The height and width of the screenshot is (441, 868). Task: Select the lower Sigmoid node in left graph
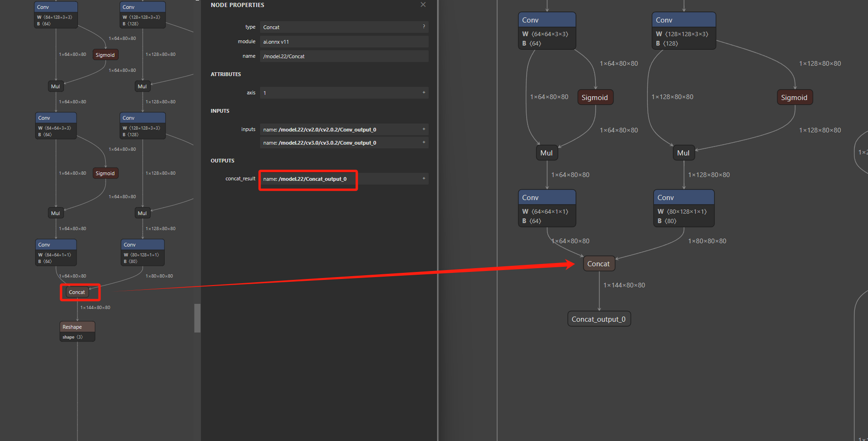(x=105, y=173)
